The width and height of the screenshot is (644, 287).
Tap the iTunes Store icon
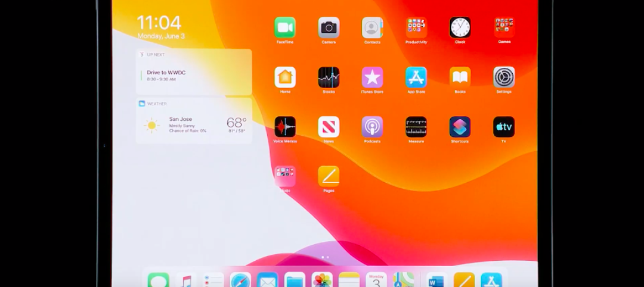tap(372, 77)
